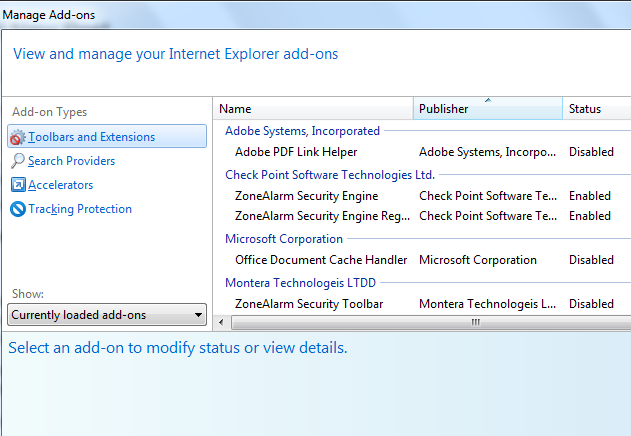
Task: Sort the list by Name column
Action: click(x=313, y=109)
